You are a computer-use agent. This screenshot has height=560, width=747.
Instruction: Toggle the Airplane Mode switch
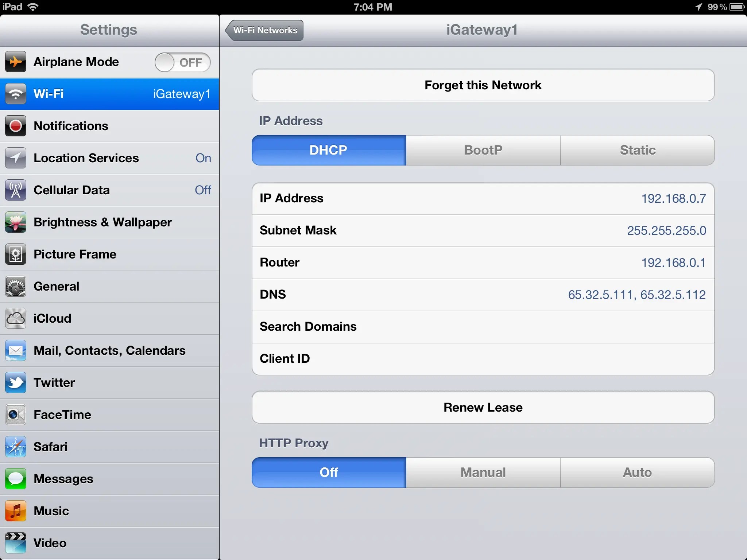pyautogui.click(x=182, y=62)
